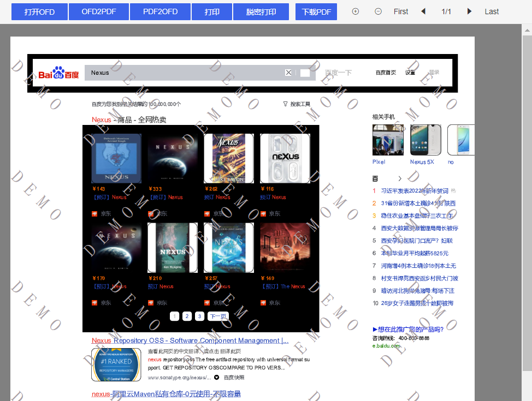
Task: Click the vertical scrollbar up arrow
Action: point(527,30)
